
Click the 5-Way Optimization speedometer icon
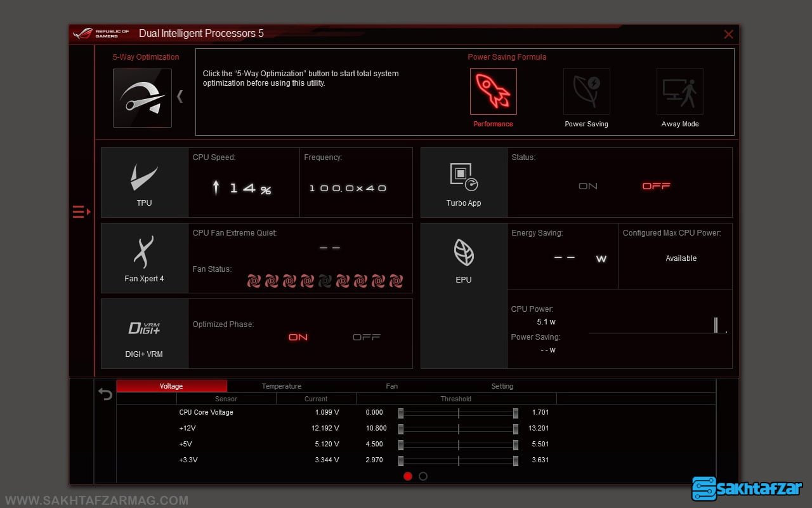pos(142,98)
